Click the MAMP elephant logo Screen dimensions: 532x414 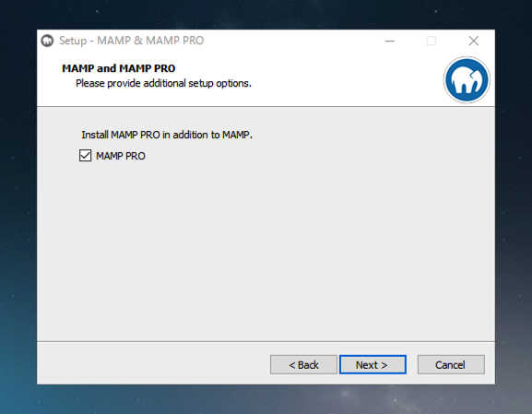point(467,80)
